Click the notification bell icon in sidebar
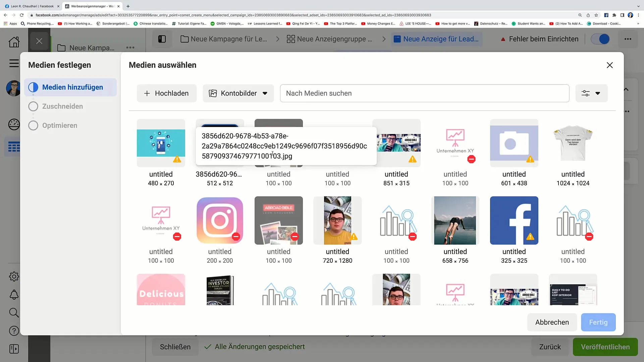The height and width of the screenshot is (362, 644). 14,294
